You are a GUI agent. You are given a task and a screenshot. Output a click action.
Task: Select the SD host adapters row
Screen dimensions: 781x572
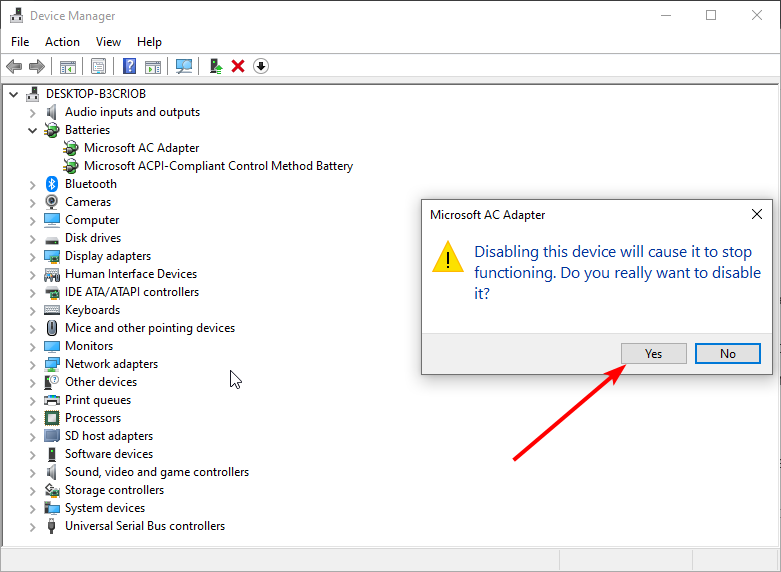[x=109, y=436]
